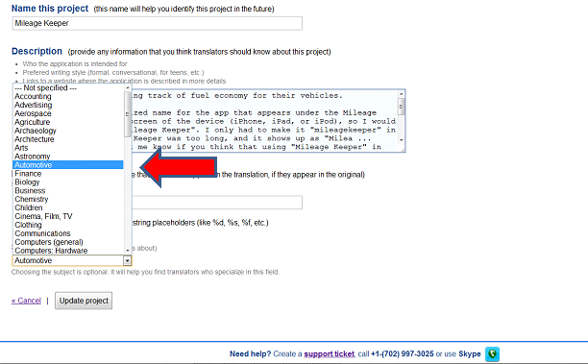Follow the « Cancel link
588x364 pixels.
click(26, 301)
